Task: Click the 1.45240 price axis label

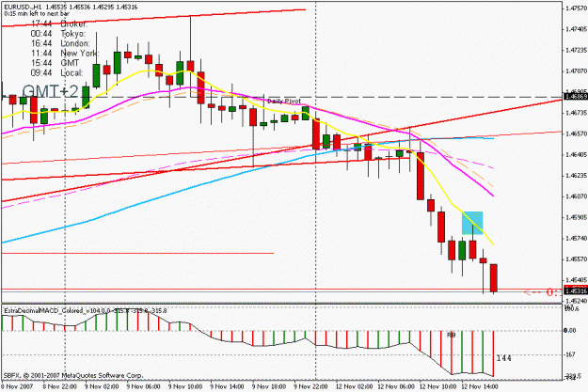Action: pyautogui.click(x=577, y=301)
